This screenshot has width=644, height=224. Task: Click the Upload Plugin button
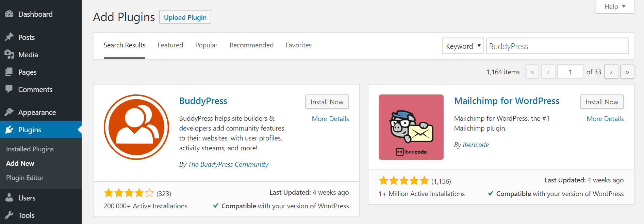click(x=185, y=17)
